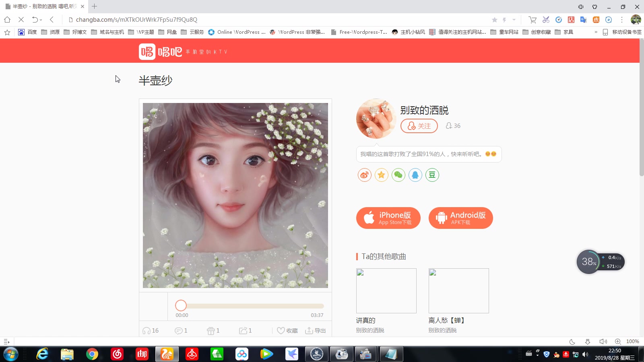Open singer name 别致的洒脱

[x=424, y=110]
